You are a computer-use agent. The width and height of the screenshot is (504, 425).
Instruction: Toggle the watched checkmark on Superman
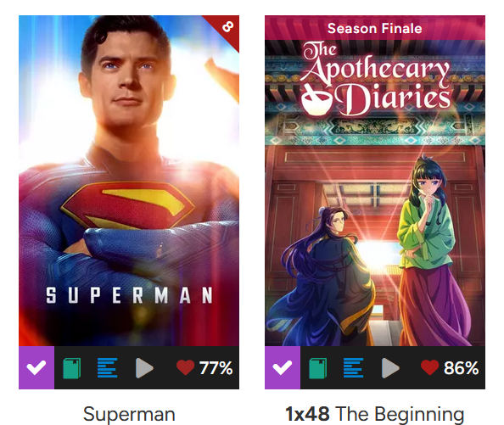(36, 367)
